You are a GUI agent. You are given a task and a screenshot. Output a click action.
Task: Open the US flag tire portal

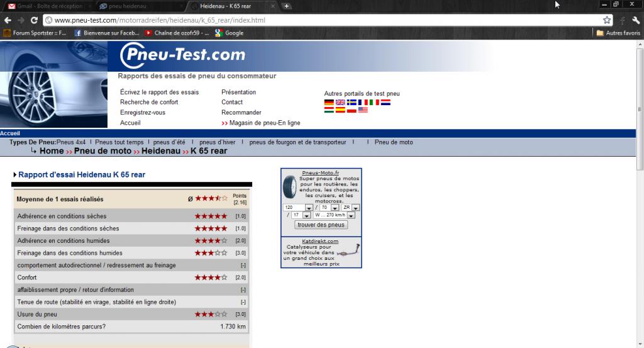(x=363, y=109)
